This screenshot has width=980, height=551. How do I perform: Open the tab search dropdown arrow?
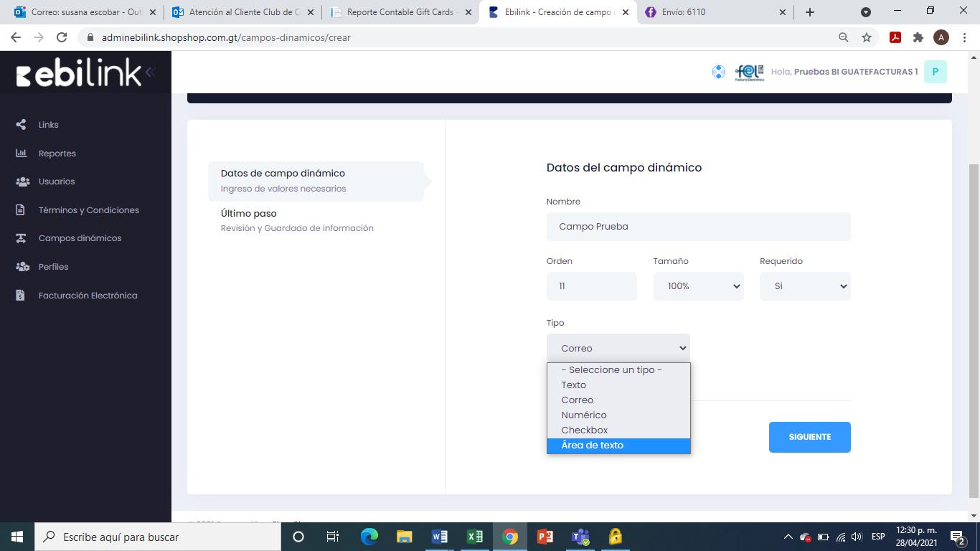tap(866, 12)
